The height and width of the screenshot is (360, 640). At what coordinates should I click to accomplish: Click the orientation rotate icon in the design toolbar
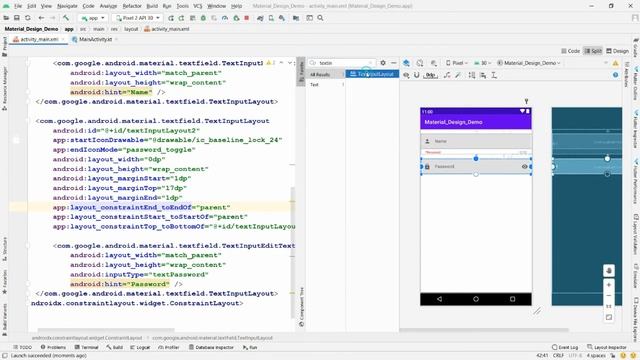420,63
